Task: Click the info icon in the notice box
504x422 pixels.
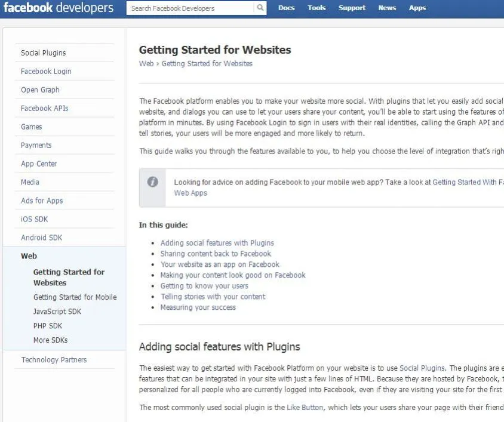Action: point(153,182)
